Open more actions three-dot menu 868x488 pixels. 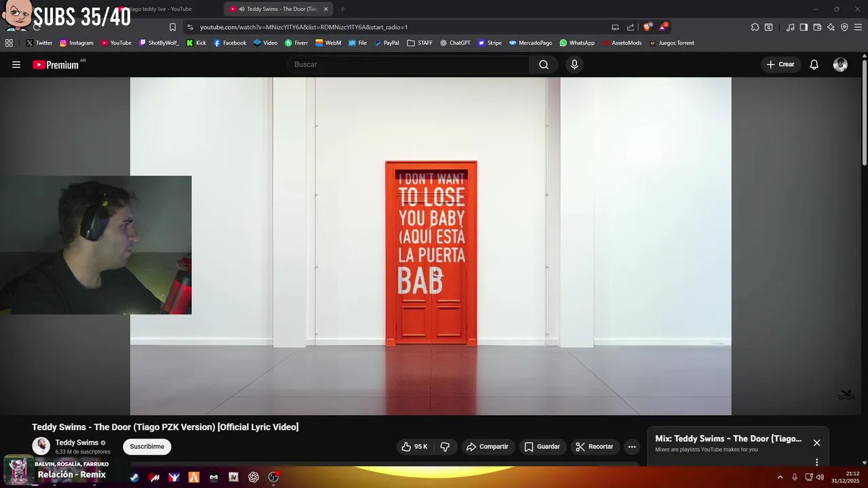[x=631, y=447]
